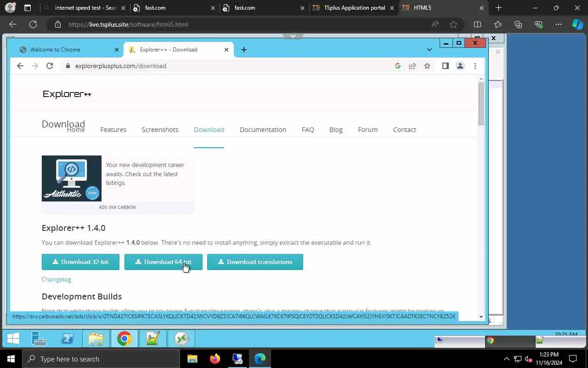The height and width of the screenshot is (368, 588).
Task: Open Edge split screen icon
Action: (477, 24)
